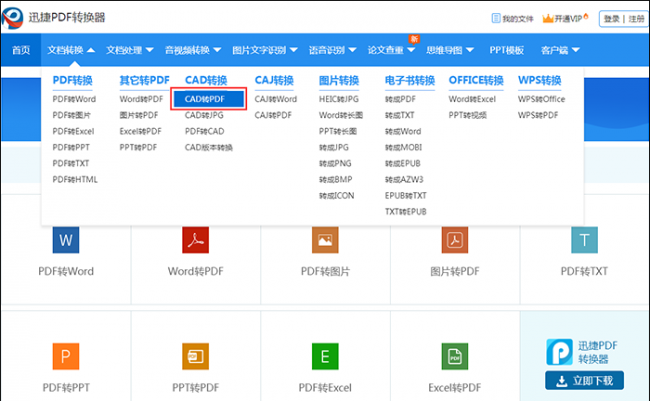Click the 图片转PDF tile label
This screenshot has height=401, width=650.
click(455, 271)
